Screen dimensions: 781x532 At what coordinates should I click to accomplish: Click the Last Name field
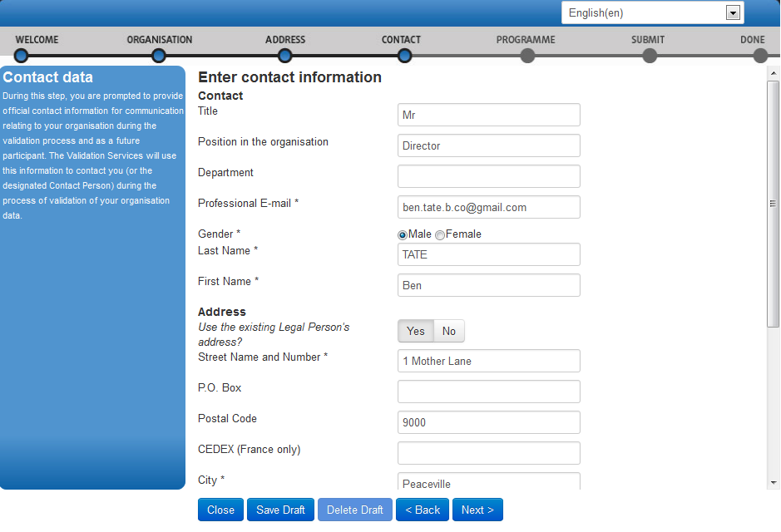[488, 255]
